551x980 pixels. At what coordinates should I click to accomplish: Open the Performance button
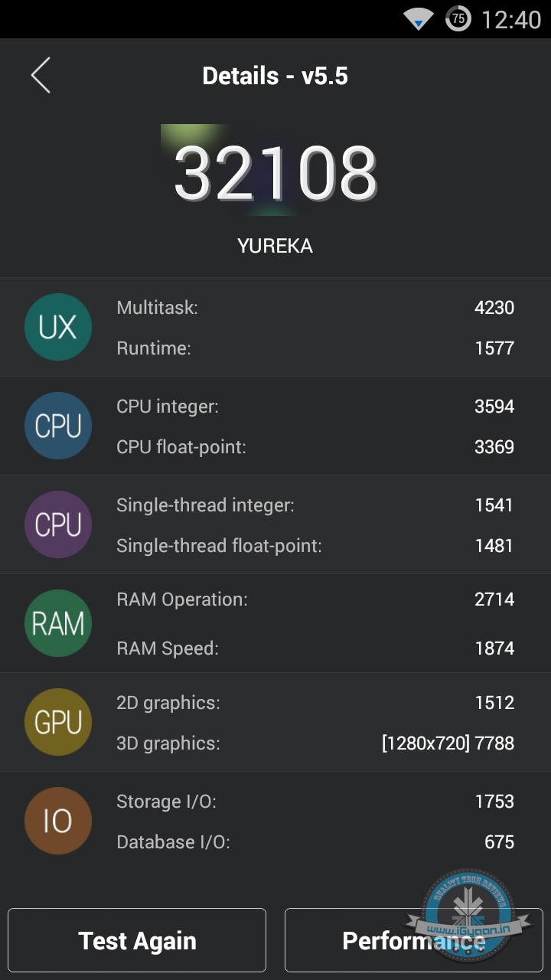point(413,940)
